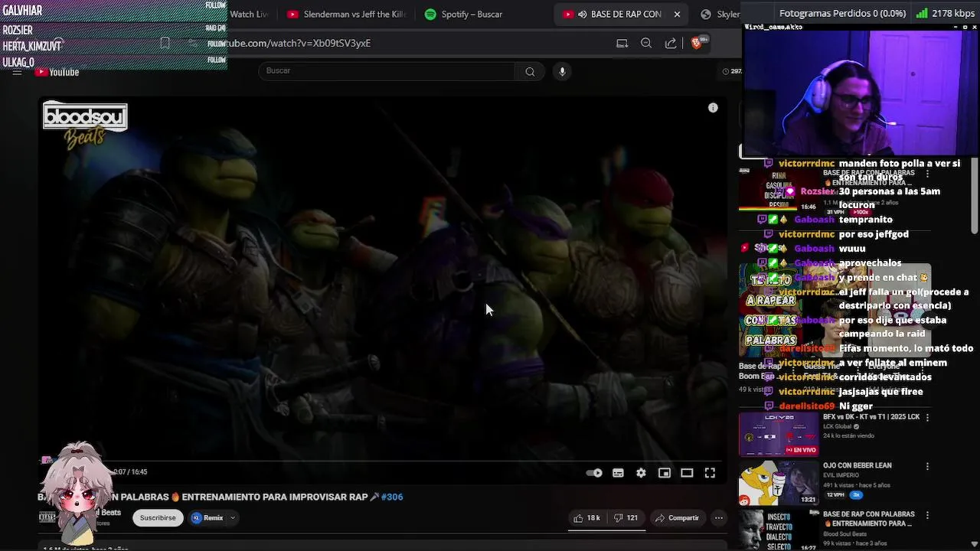The height and width of the screenshot is (551, 980).
Task: Click the chat message 'Ni gger' by darellsito69
Action: (856, 406)
